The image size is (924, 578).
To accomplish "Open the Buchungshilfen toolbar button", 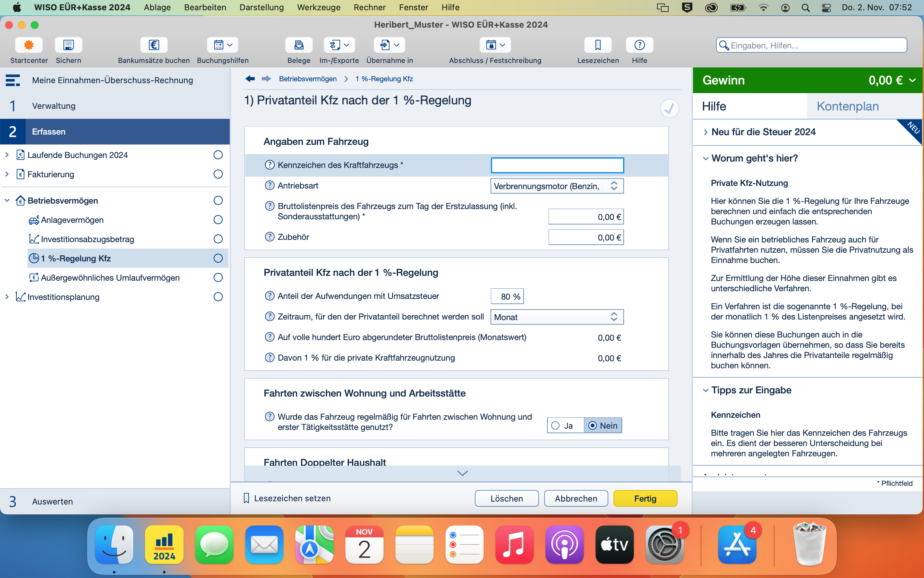I will coord(223,45).
